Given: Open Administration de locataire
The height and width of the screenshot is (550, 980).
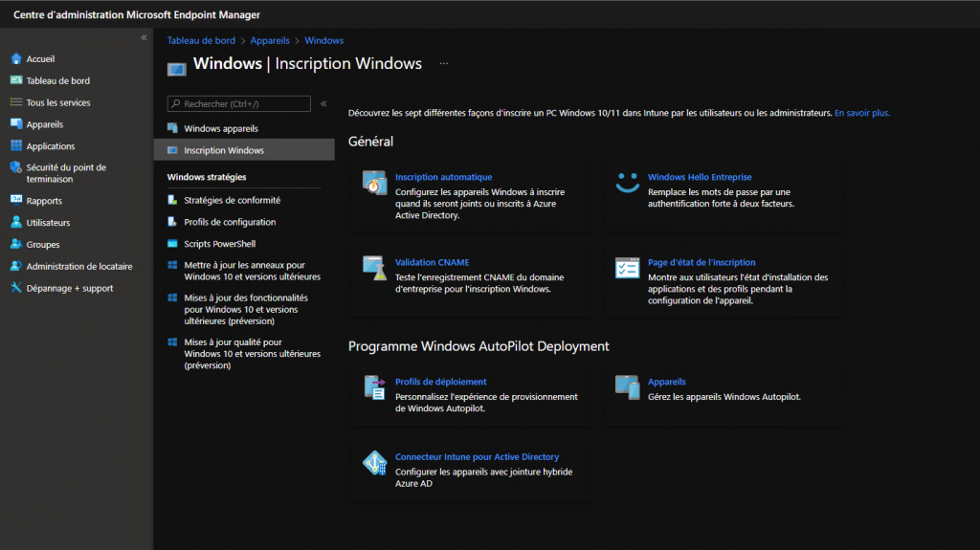Looking at the screenshot, I should point(79,266).
